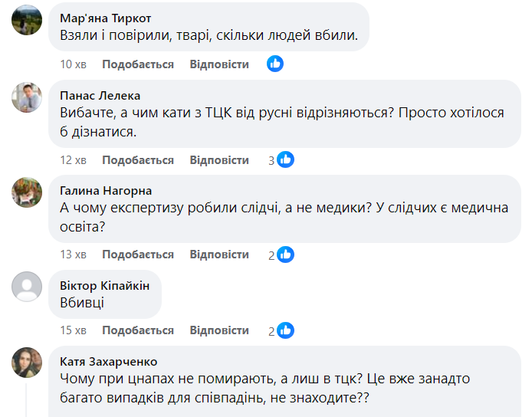Open Мар'яна Тиркот's profile avatar
The image size is (532, 417).
point(27,21)
